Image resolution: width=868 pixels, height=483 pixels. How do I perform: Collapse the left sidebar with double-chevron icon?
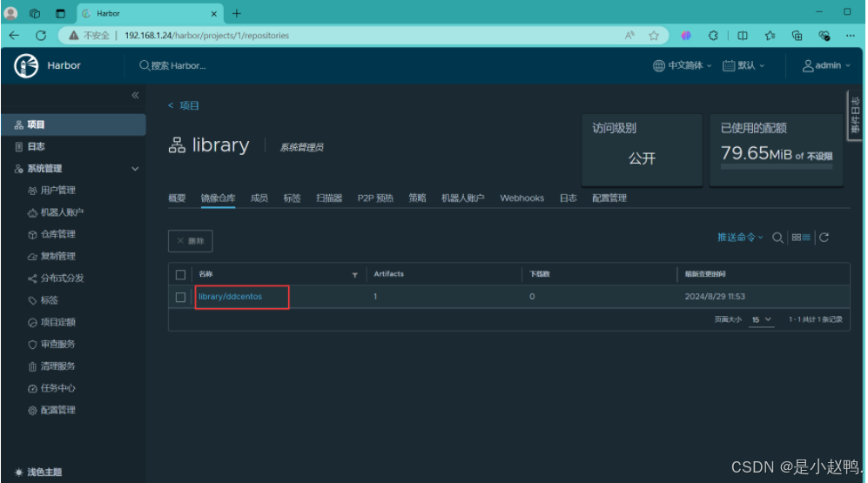tap(135, 96)
